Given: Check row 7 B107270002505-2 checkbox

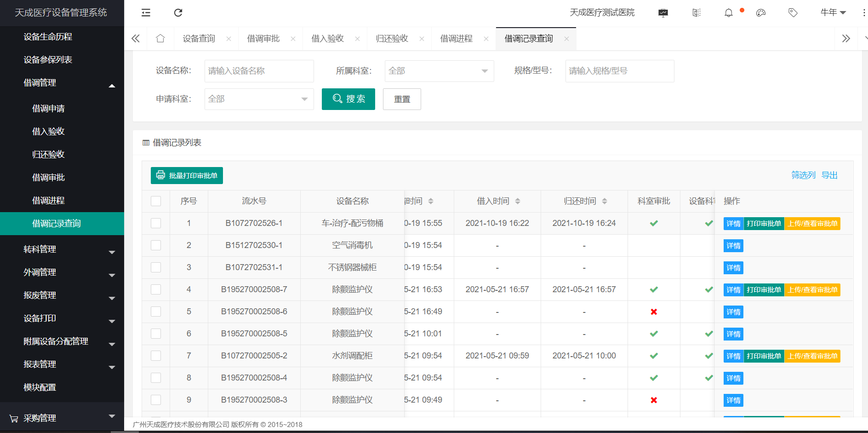Looking at the screenshot, I should tap(156, 356).
